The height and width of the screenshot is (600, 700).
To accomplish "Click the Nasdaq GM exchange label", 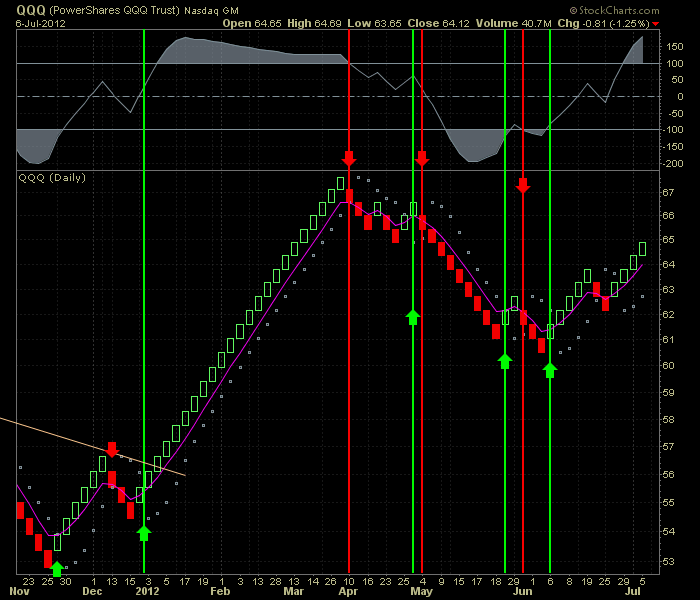I will pyautogui.click(x=211, y=10).
